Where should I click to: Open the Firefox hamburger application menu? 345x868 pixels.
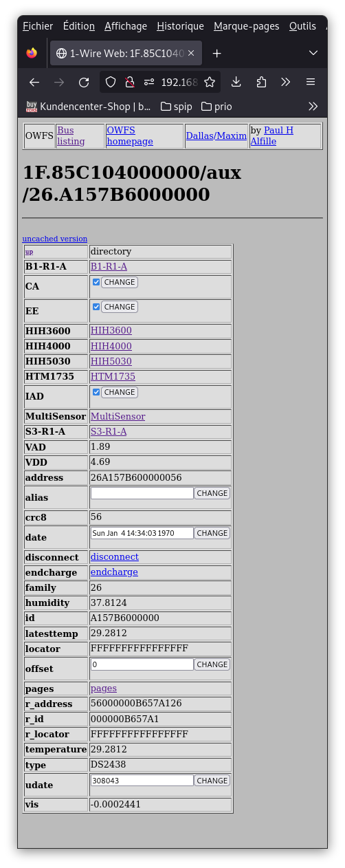311,83
